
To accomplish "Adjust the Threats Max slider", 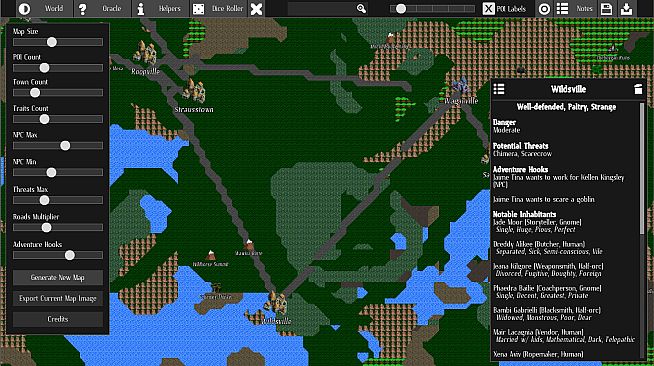I will coord(58,200).
